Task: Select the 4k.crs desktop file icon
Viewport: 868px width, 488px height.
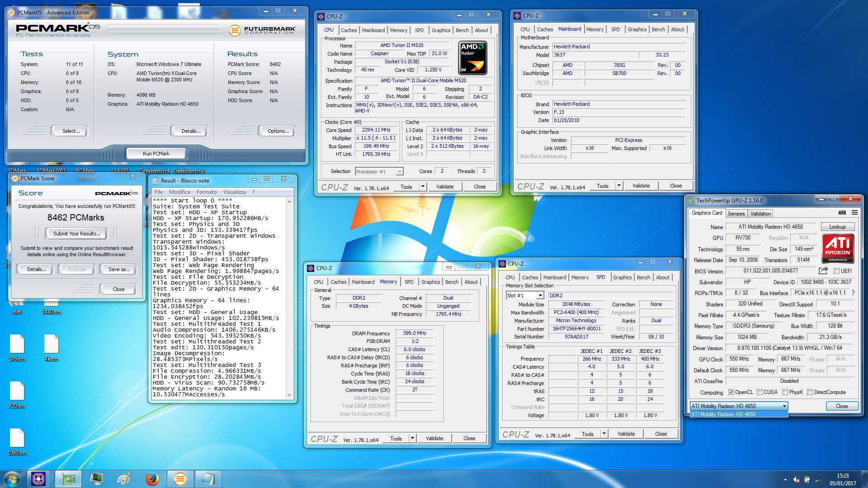Action: pos(52,348)
